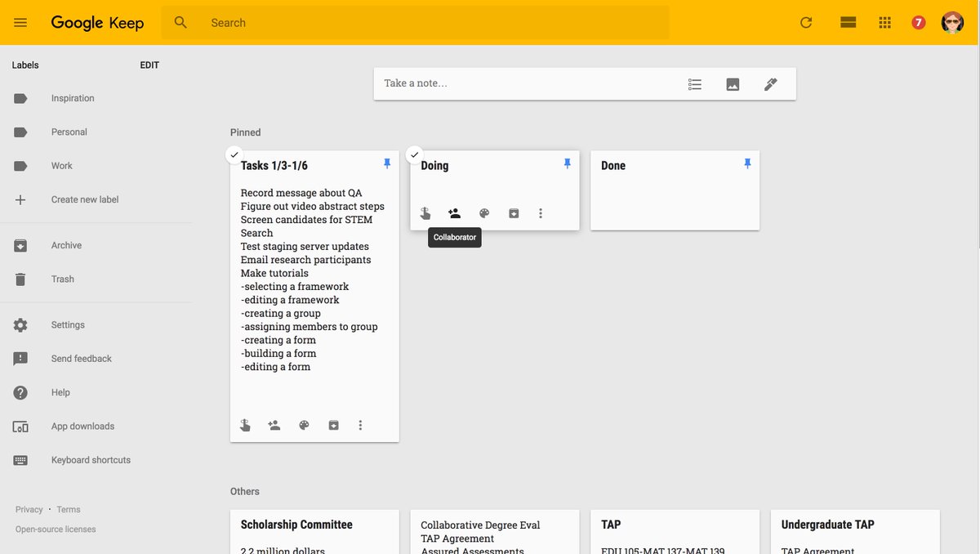This screenshot has width=980, height=554.
Task: Set a reminder on the Doing note
Action: (x=425, y=213)
